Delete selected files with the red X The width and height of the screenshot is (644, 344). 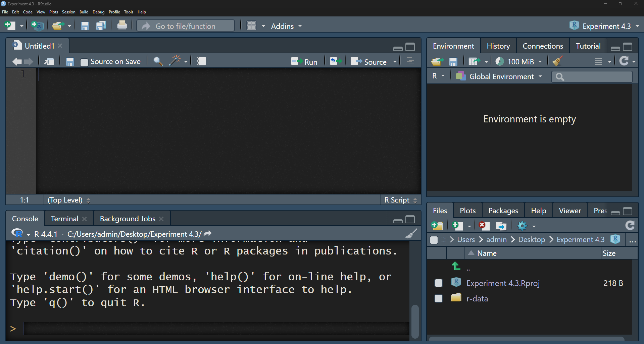pyautogui.click(x=484, y=226)
